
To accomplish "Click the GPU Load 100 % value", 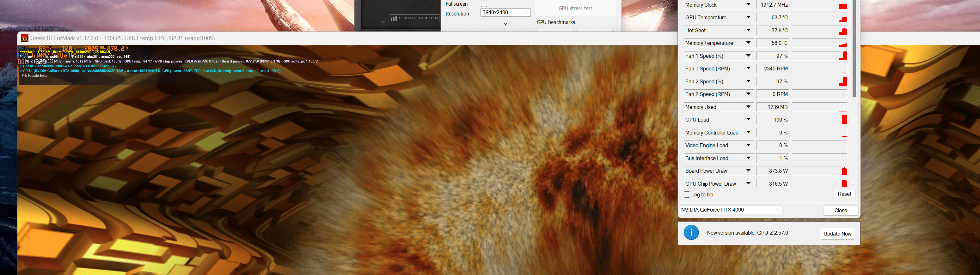I will pyautogui.click(x=773, y=120).
